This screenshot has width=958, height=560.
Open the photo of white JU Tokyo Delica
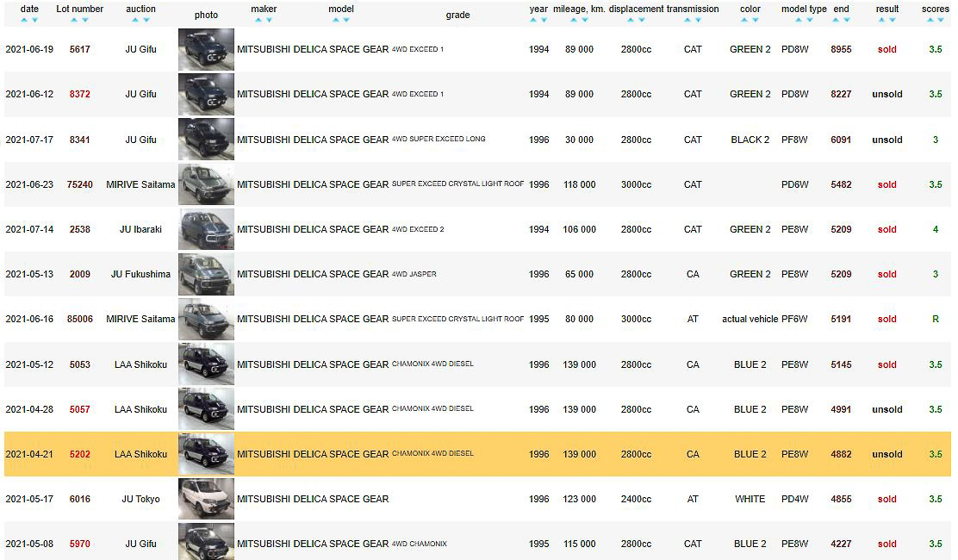[206, 499]
